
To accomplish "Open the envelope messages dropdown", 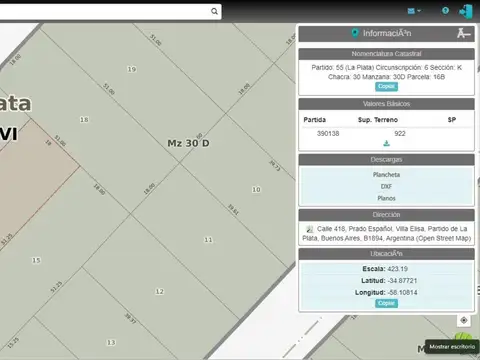I will [414, 11].
